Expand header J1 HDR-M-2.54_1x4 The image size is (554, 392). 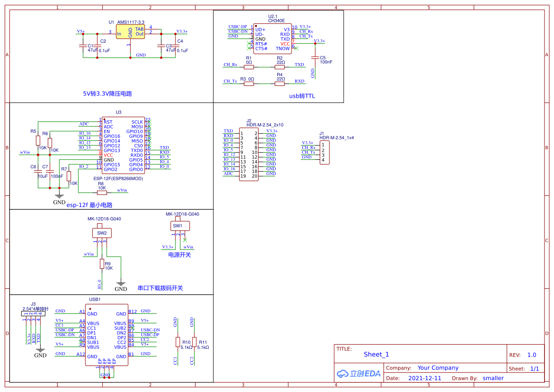click(x=324, y=152)
